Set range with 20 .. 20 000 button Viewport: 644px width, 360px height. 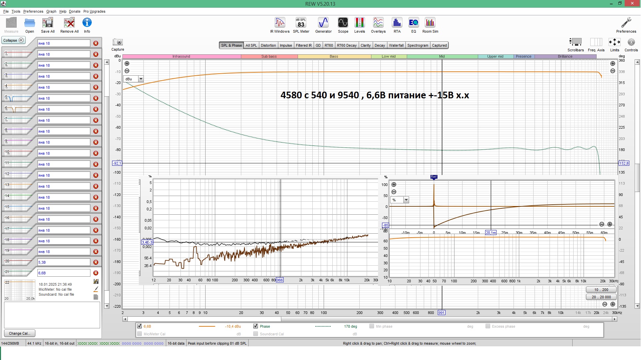601,297
